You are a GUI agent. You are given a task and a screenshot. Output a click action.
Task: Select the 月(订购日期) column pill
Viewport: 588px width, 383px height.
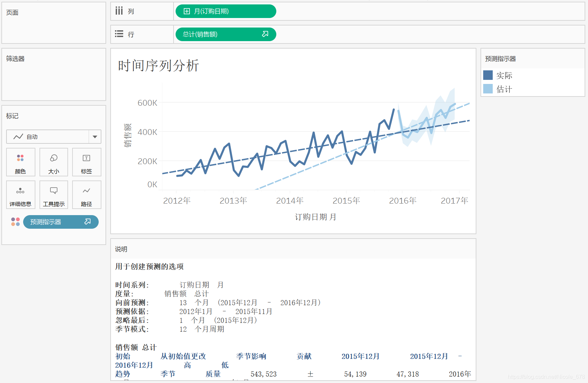(x=226, y=11)
